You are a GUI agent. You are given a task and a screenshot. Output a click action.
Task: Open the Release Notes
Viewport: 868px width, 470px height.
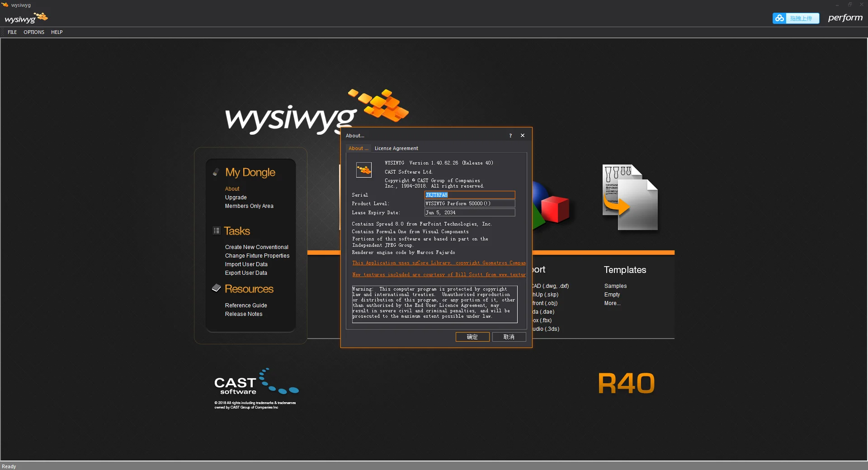[244, 314]
